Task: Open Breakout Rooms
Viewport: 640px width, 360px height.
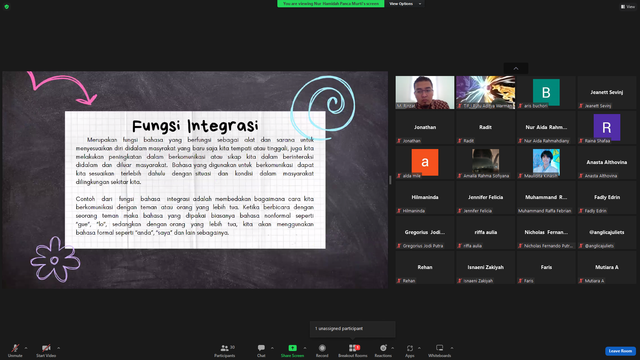Action: pos(353,350)
